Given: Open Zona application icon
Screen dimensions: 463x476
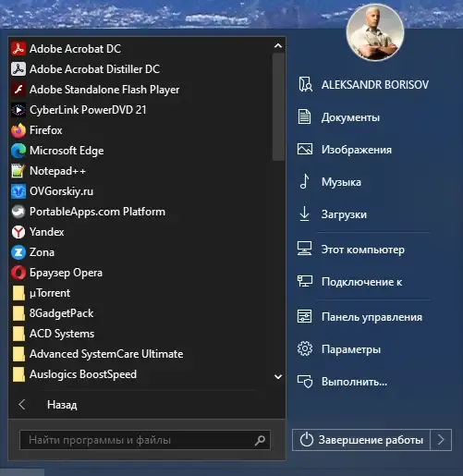Looking at the screenshot, I should (x=18, y=252).
